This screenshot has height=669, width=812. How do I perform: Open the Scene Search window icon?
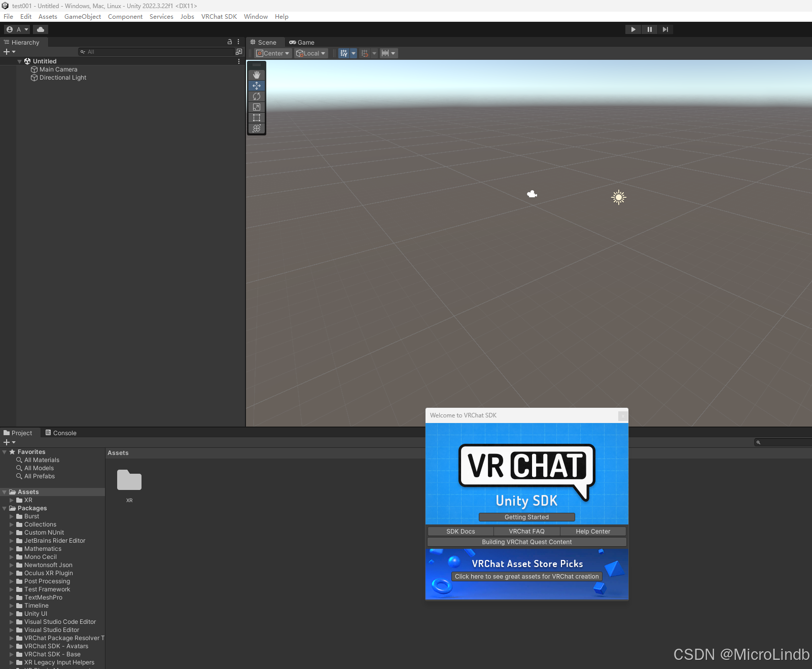point(239,52)
